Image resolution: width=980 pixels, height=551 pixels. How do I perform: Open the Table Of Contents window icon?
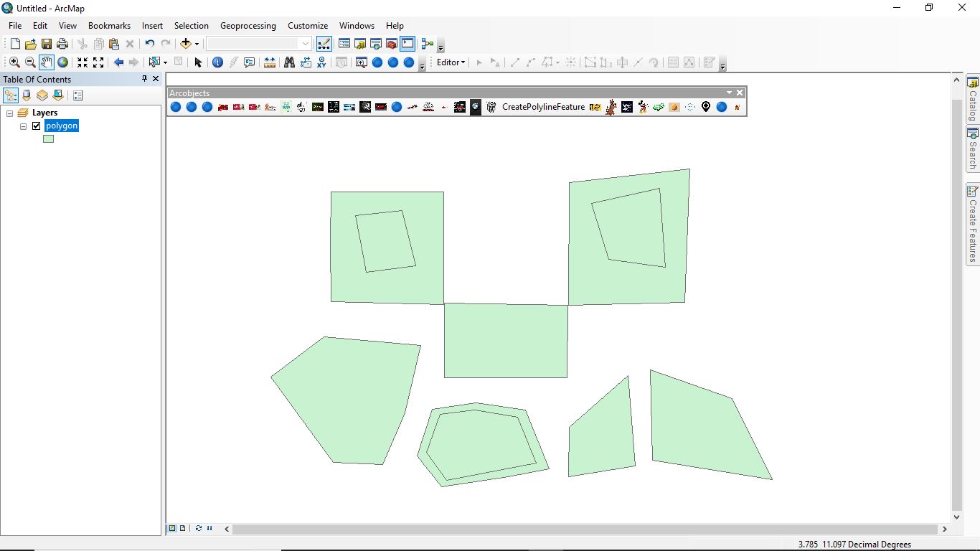344,44
